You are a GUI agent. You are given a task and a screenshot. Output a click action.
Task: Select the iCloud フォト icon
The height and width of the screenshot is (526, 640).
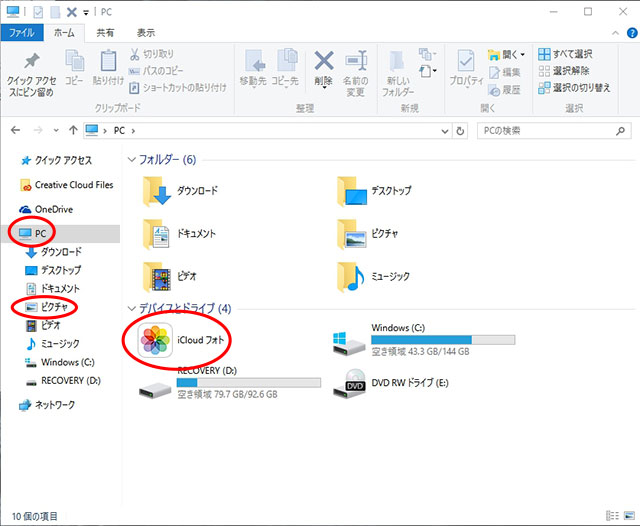(x=155, y=340)
